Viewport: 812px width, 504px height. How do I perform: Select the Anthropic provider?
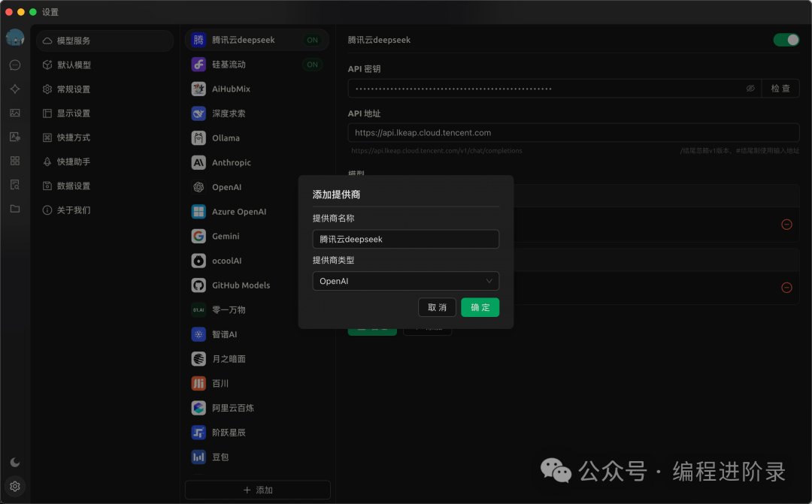point(257,162)
